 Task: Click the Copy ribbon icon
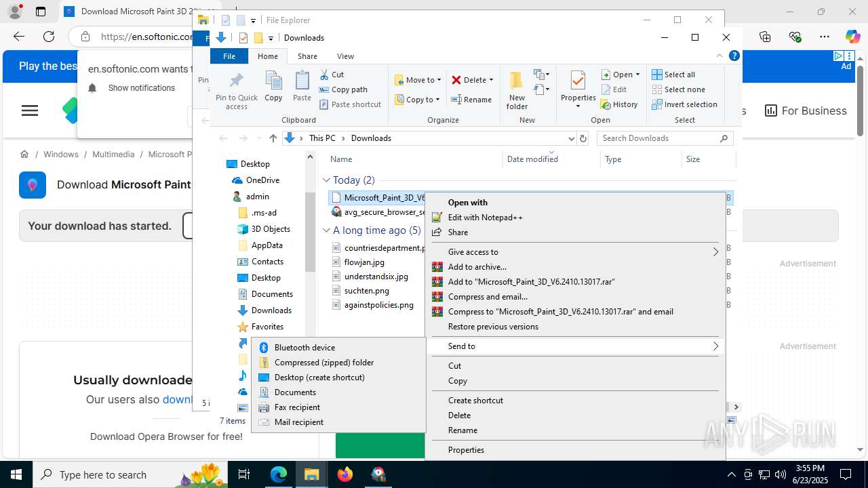pos(273,86)
